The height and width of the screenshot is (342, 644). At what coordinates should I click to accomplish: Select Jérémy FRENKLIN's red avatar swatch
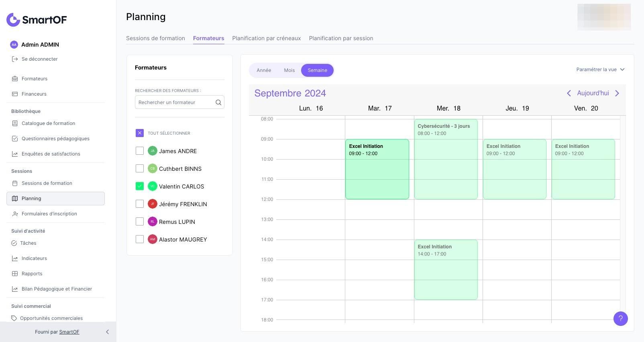[x=152, y=204]
